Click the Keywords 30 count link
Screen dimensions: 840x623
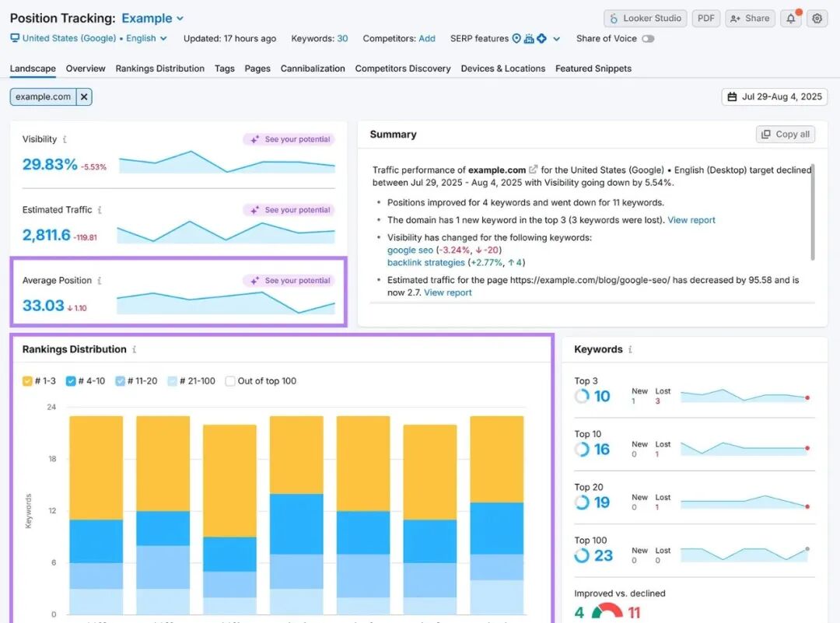tap(342, 39)
